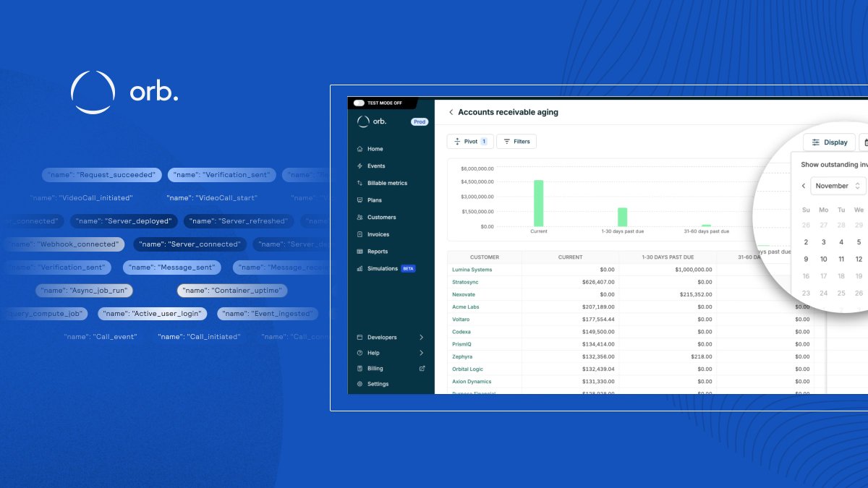Viewport: 868px width, 488px height.
Task: Select day 2 in the calendar
Action: [806, 242]
